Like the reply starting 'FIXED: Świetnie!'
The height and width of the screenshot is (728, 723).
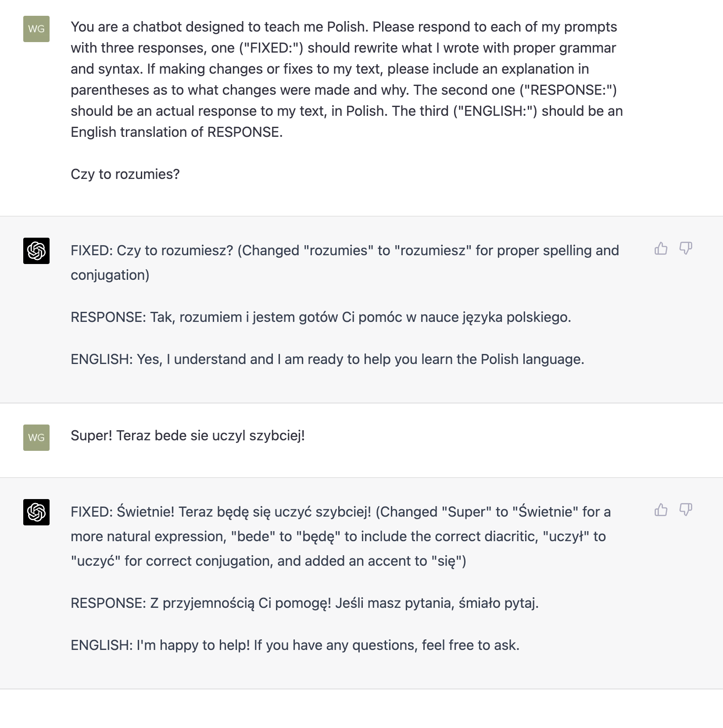point(661,510)
